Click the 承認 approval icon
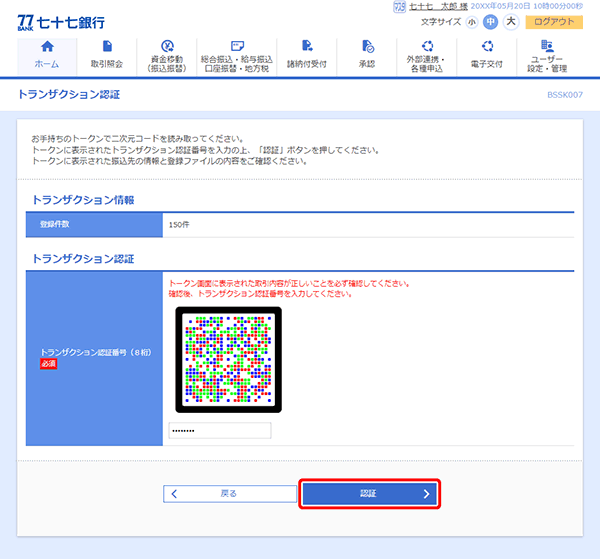Image resolution: width=600 pixels, height=559 pixels. tap(368, 46)
